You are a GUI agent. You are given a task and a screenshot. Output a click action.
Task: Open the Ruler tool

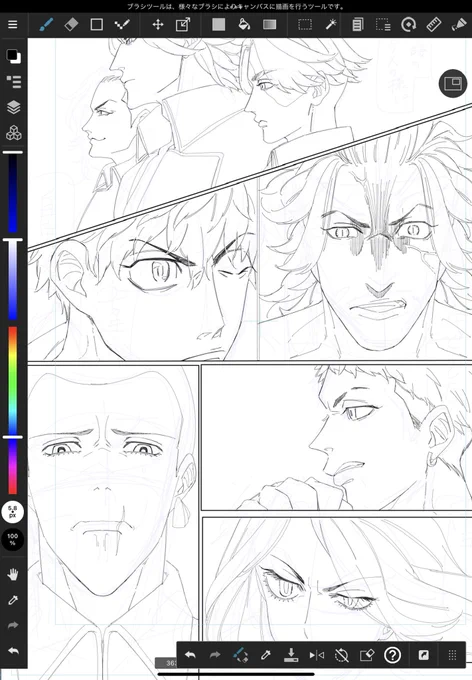(434, 24)
